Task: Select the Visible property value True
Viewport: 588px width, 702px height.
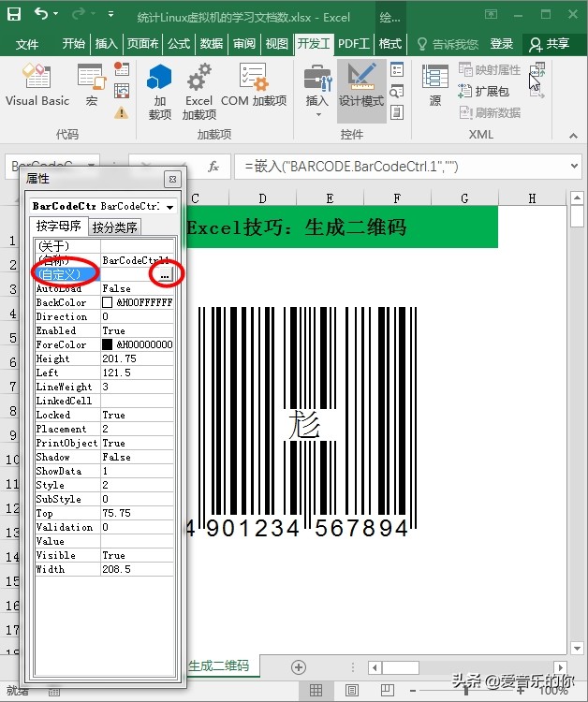Action: pos(137,556)
